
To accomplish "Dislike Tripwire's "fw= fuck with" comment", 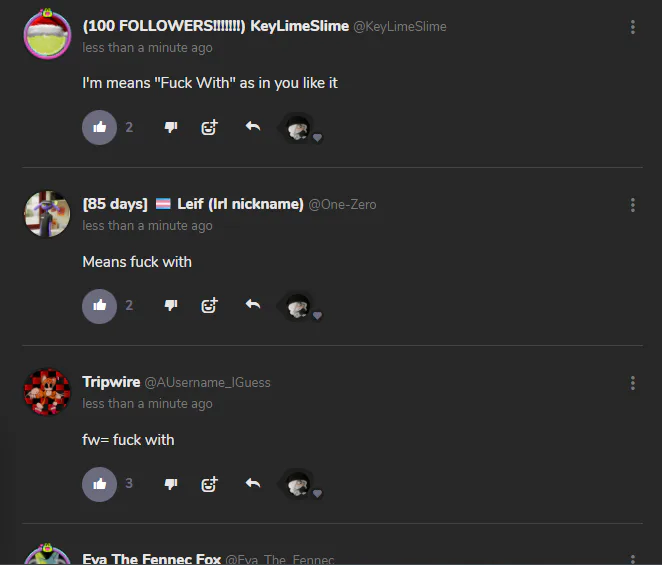I will tap(171, 484).
